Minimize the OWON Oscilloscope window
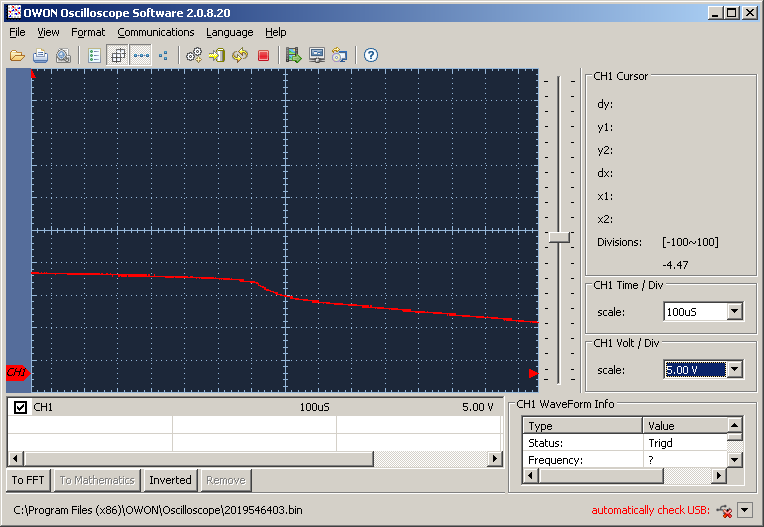764x527 pixels. 715,13
